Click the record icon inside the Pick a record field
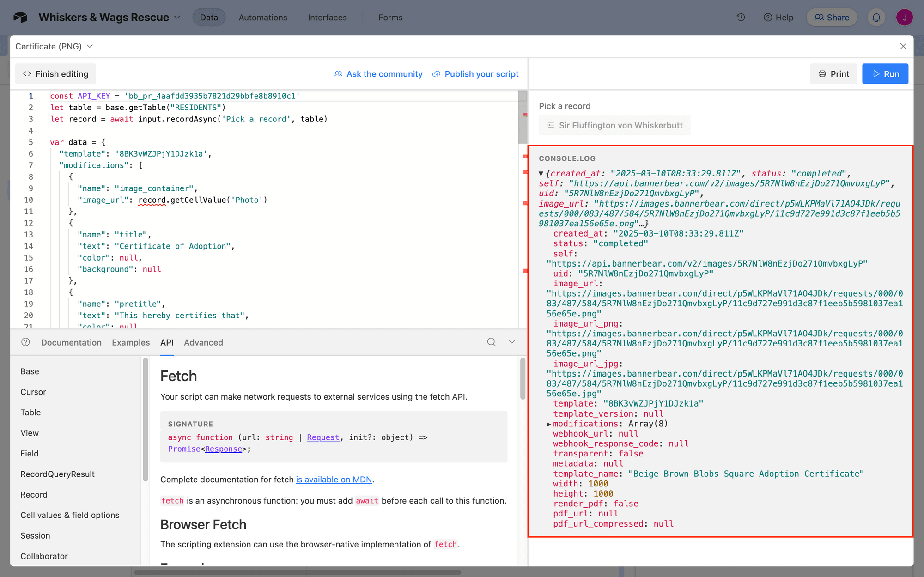This screenshot has width=924, height=577. coord(550,125)
